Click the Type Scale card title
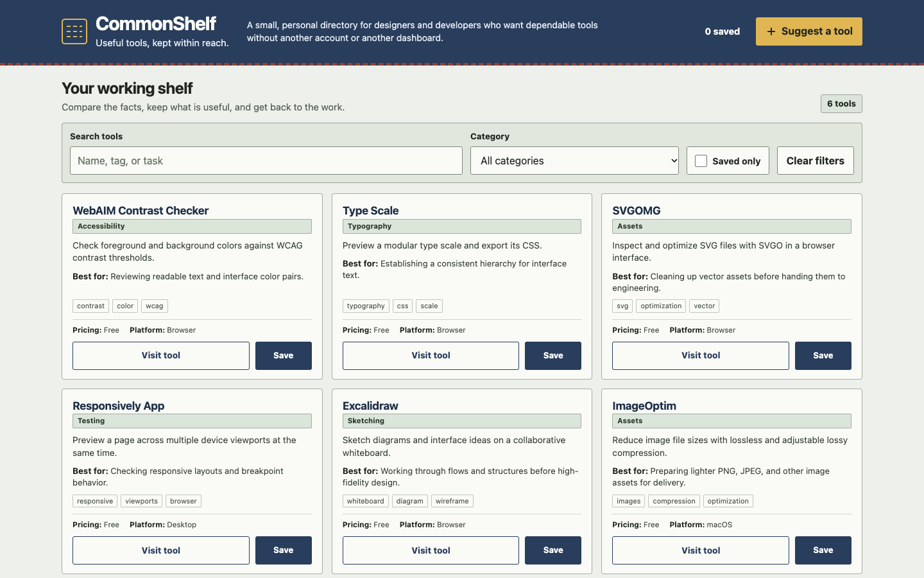This screenshot has width=924, height=578. (x=371, y=211)
